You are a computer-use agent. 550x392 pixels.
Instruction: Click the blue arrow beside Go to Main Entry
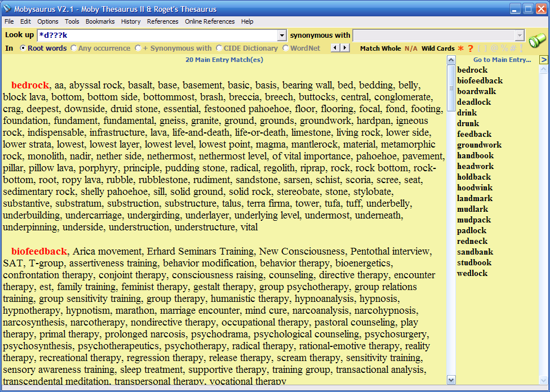coord(543,60)
